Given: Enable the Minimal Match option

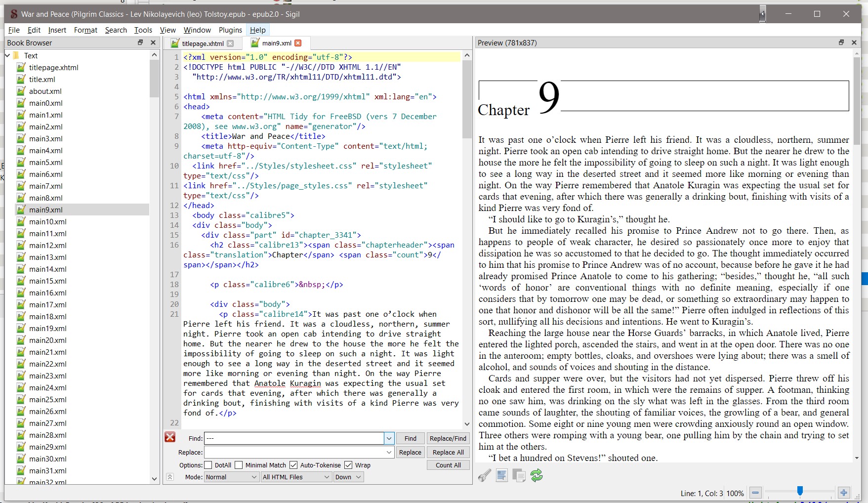Looking at the screenshot, I should click(239, 465).
